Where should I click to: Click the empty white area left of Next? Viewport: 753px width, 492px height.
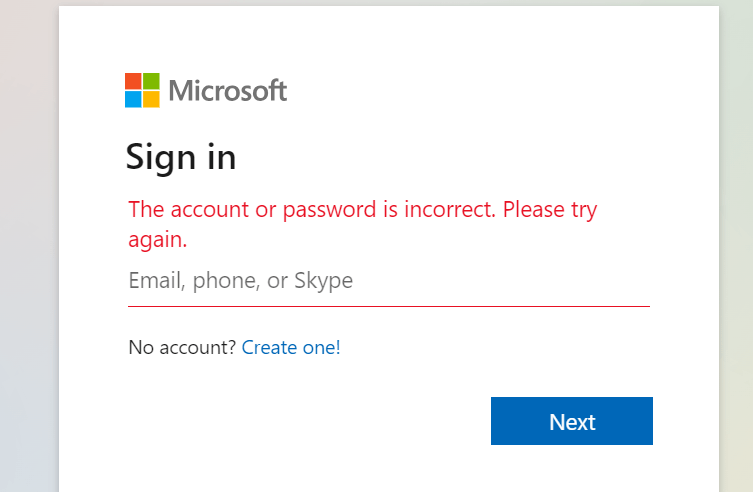300,422
